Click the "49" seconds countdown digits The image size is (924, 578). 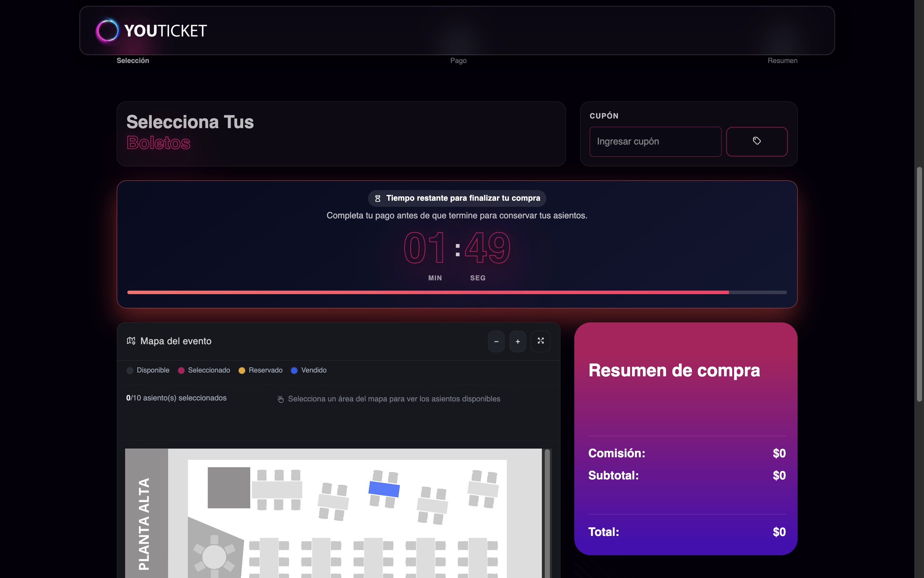pos(488,248)
